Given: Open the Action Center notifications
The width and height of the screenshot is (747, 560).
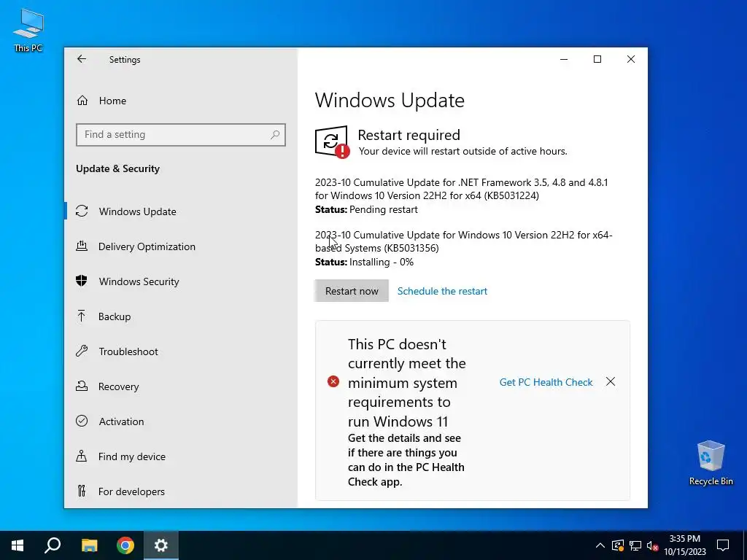Looking at the screenshot, I should point(723,545).
